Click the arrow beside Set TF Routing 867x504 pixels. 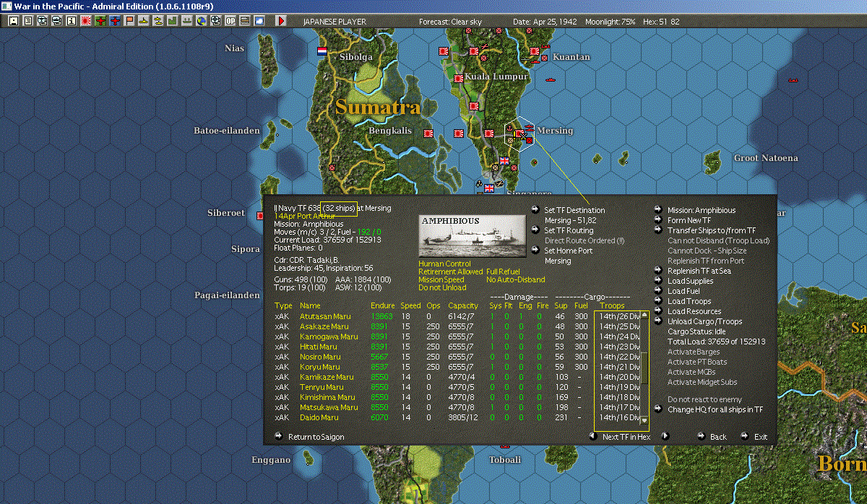(535, 230)
